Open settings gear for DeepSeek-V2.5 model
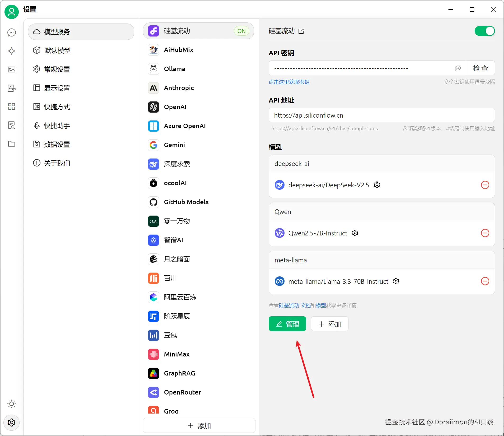 (x=377, y=185)
